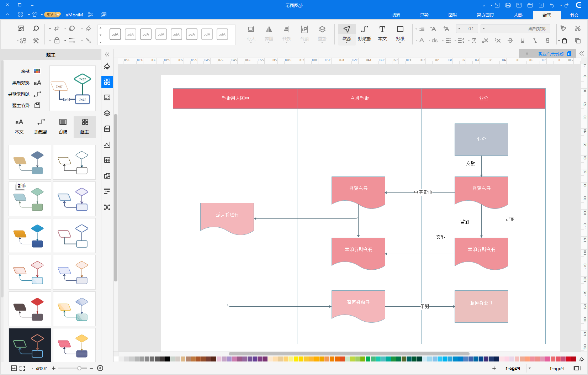Screen dimensions: 588x375
Task: Click the magnifier search icon in ribbon
Action: coord(36,28)
